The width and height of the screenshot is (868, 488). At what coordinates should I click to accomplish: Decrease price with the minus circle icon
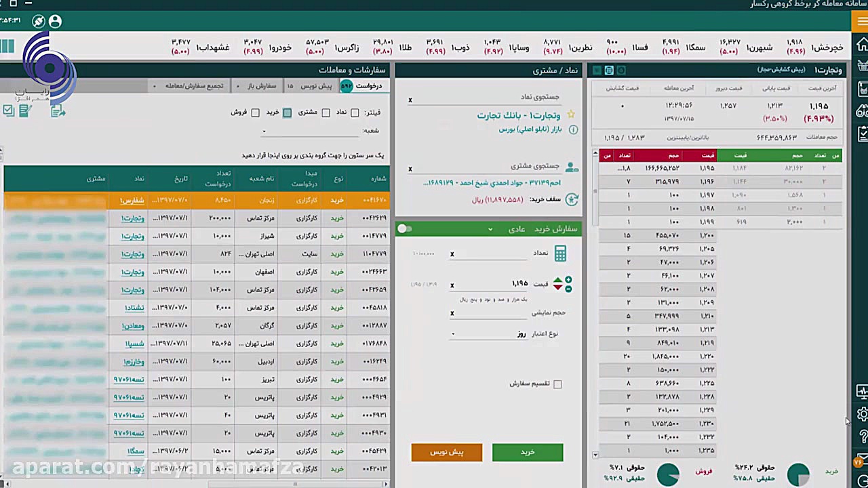pyautogui.click(x=568, y=289)
